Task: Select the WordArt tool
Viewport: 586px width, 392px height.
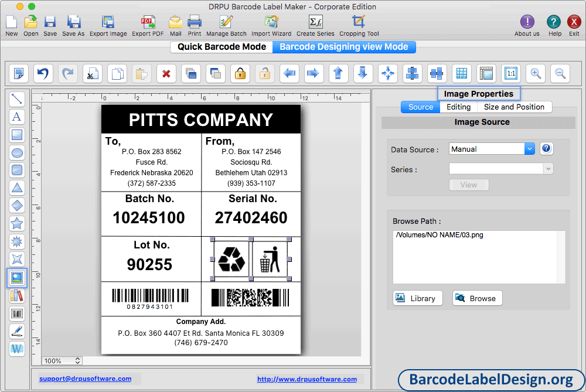Action: pyautogui.click(x=17, y=349)
